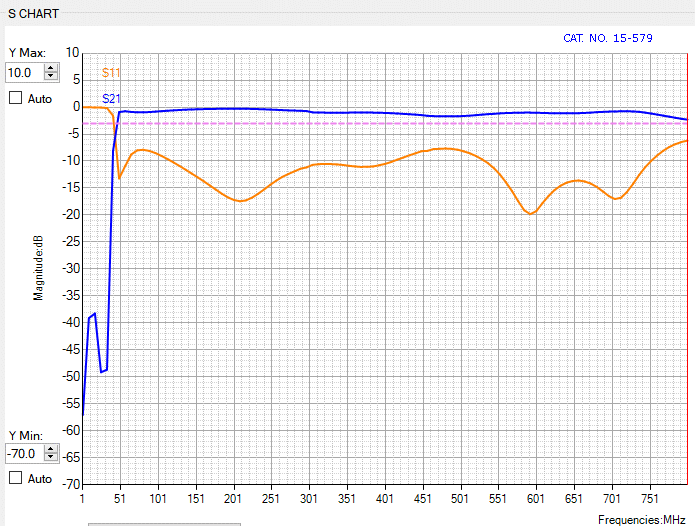The image size is (695, 526).
Task: Click the Y Max decrement arrow
Action: [x=51, y=77]
